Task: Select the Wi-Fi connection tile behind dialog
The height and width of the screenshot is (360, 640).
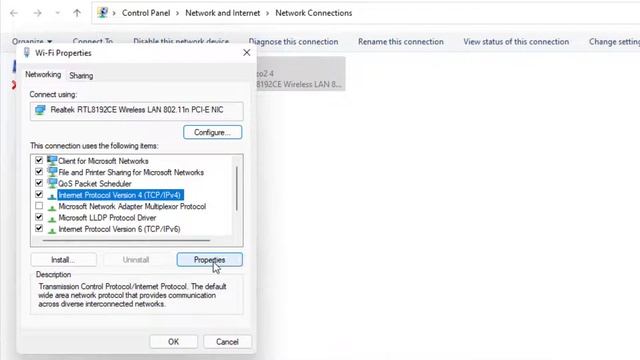Action: 300,74
